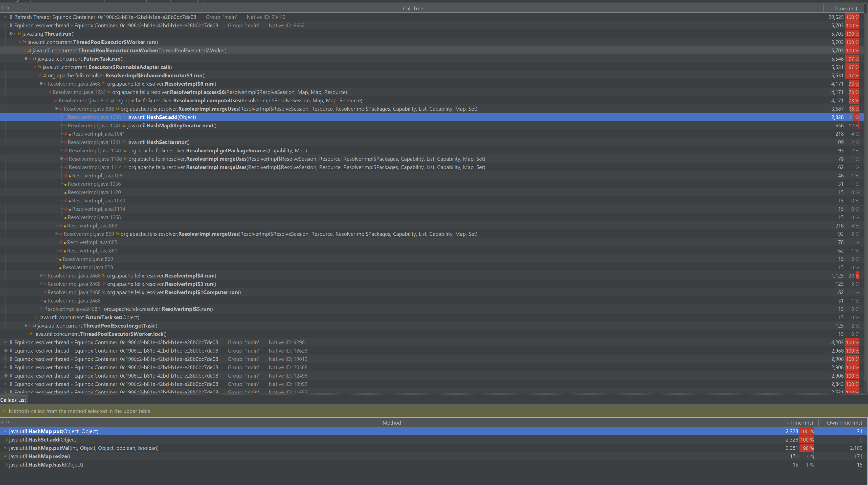Click thread icon of Refresh Thread row
Image resolution: width=868 pixels, height=485 pixels.
coord(11,17)
